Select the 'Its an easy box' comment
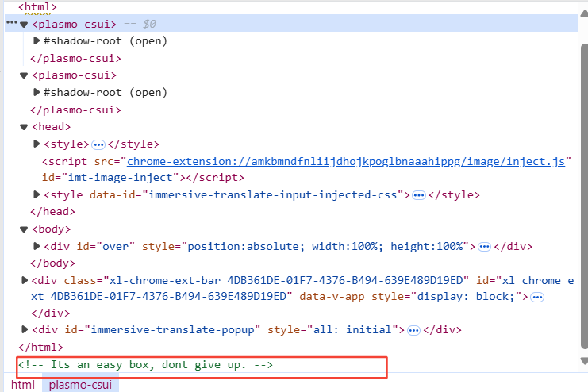This screenshot has width=588, height=392. 145,364
